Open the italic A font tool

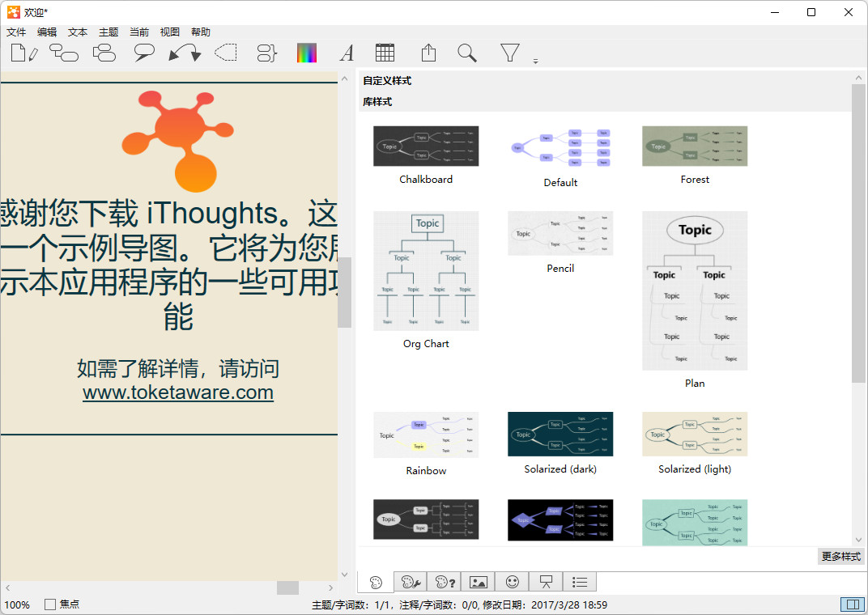pos(347,53)
